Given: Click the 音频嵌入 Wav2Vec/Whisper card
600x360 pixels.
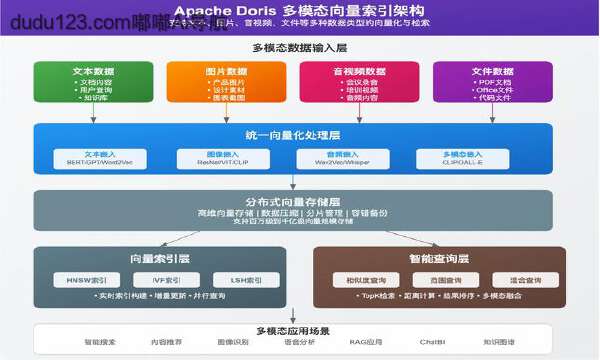Looking at the screenshot, I should (x=343, y=159).
